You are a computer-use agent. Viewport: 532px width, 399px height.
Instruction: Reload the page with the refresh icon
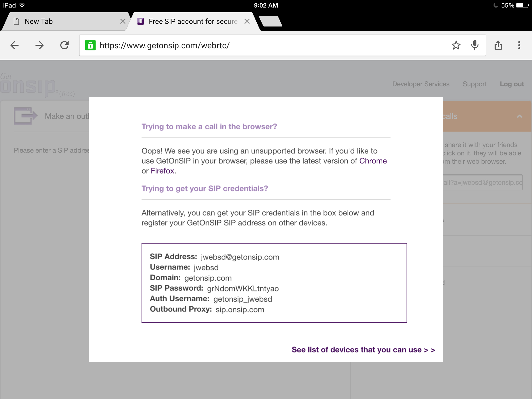[x=64, y=45]
